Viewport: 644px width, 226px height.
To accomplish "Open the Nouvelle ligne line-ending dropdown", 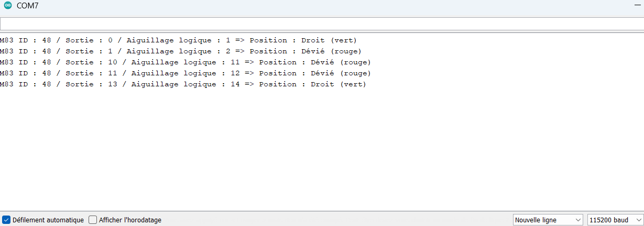I will click(548, 220).
